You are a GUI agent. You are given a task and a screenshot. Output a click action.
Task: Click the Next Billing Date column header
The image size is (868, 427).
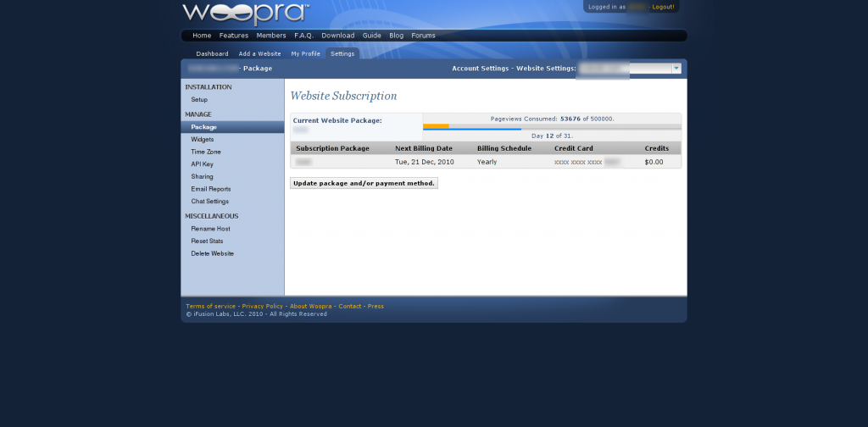click(x=424, y=148)
